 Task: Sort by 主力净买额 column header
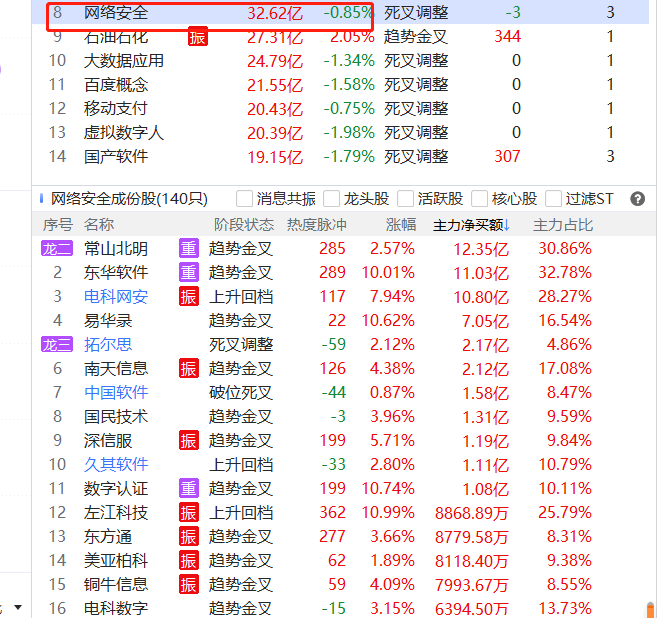click(x=471, y=225)
